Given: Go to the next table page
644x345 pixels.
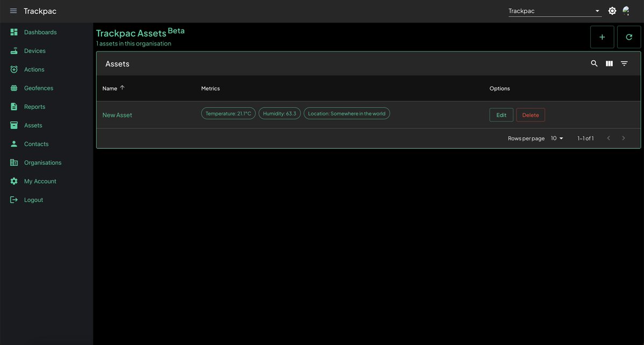Looking at the screenshot, I should 624,138.
